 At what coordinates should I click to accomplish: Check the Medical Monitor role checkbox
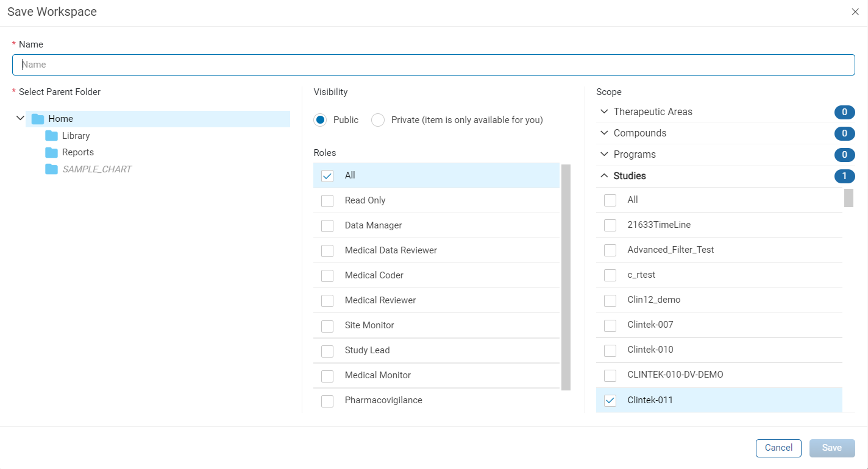(x=327, y=375)
